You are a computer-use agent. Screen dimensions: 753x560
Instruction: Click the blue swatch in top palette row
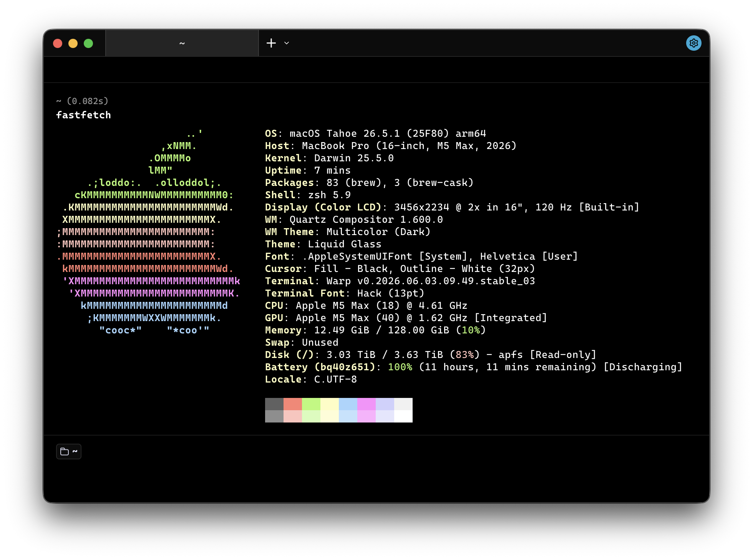348,404
